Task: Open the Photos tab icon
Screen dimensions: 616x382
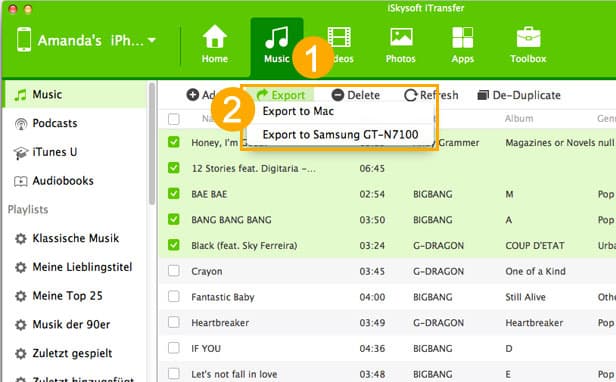Action: click(401, 37)
